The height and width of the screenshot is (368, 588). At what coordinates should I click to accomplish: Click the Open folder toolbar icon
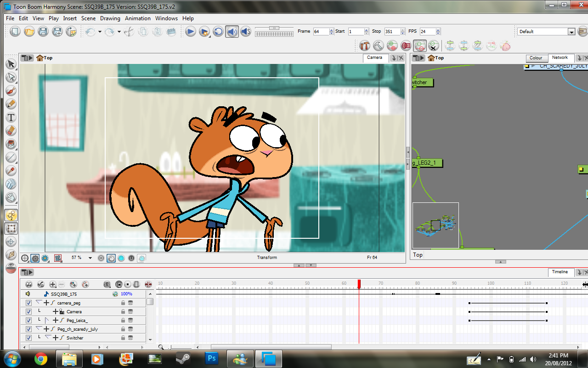pos(29,32)
